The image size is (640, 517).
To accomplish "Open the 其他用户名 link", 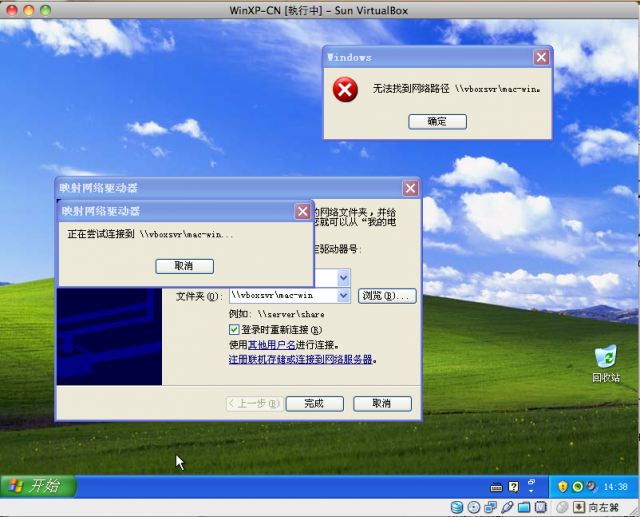I will pos(272,345).
